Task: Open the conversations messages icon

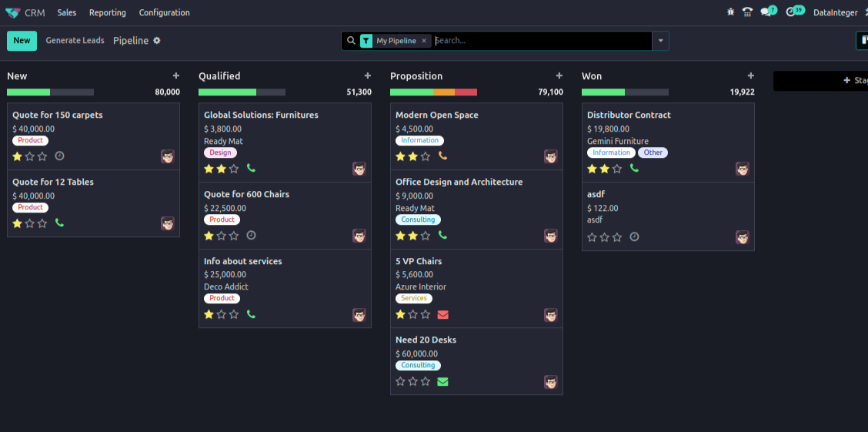Action: click(x=766, y=12)
